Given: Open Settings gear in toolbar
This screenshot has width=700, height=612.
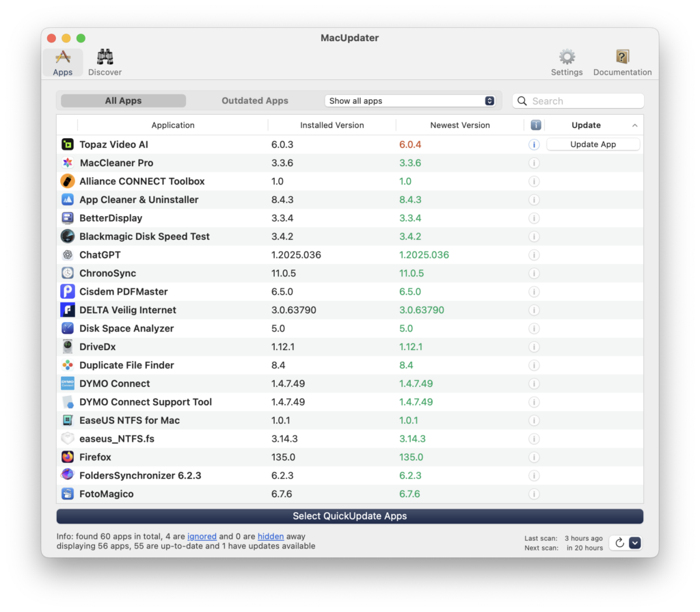Looking at the screenshot, I should coord(567,62).
